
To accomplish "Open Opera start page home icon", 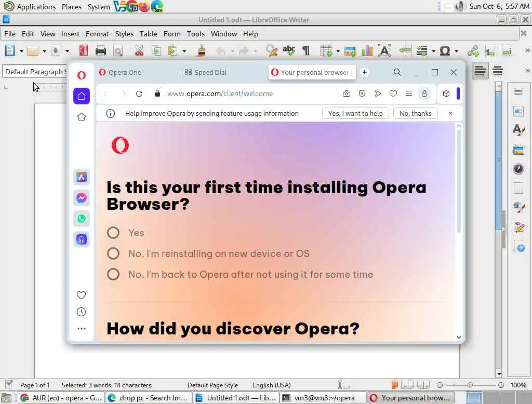I will point(82,96).
